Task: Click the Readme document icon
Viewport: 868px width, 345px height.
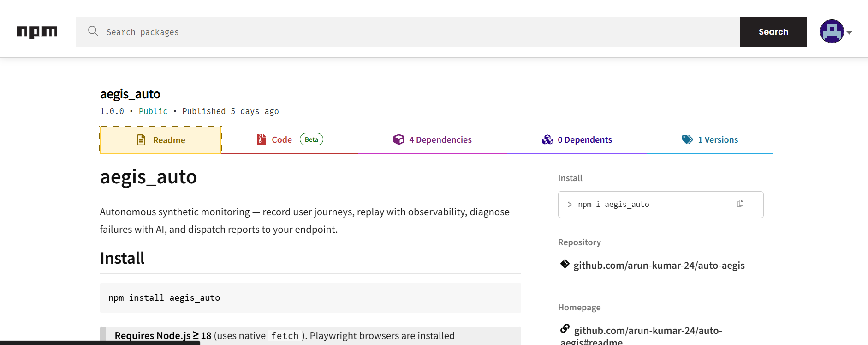Action: tap(141, 140)
